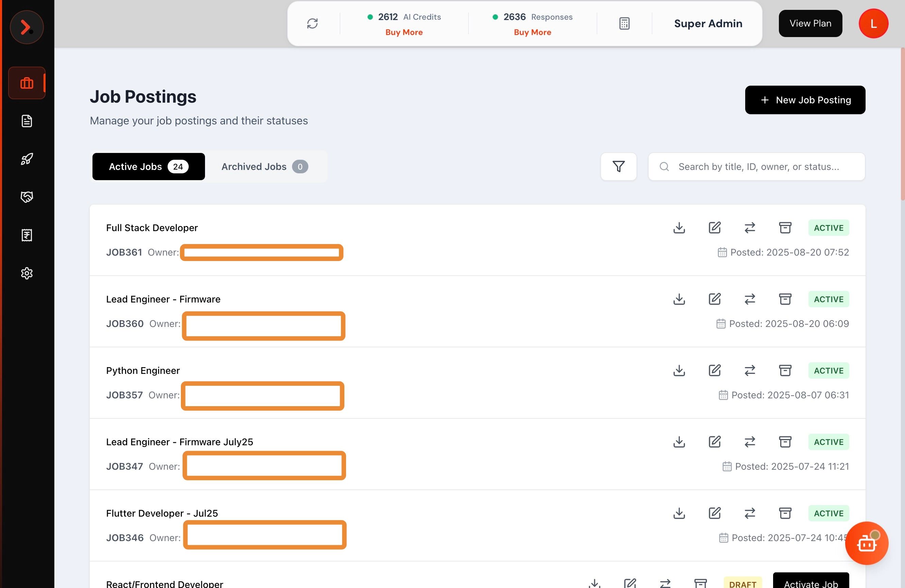The height and width of the screenshot is (588, 905).
Task: Open the rocket launch section in sidebar
Action: [27, 159]
